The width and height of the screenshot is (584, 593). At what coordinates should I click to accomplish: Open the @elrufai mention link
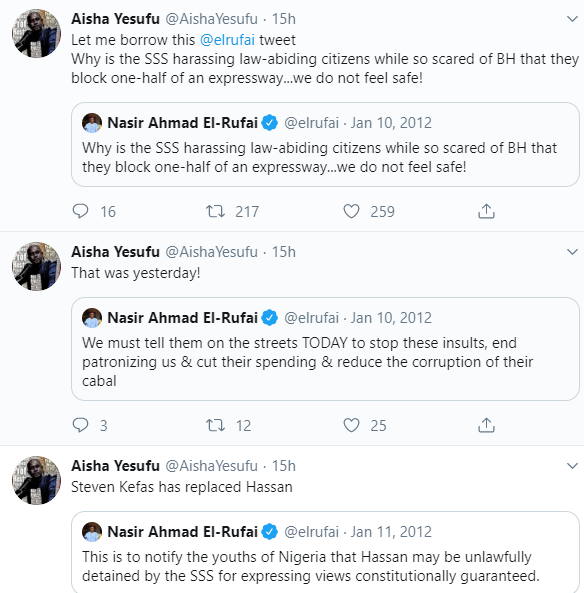coord(227,40)
